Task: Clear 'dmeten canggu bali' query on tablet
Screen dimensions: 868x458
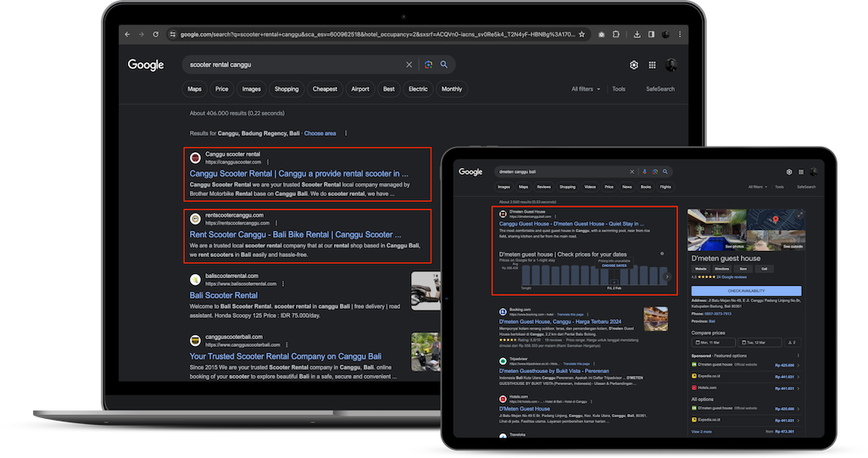Action: coord(632,171)
